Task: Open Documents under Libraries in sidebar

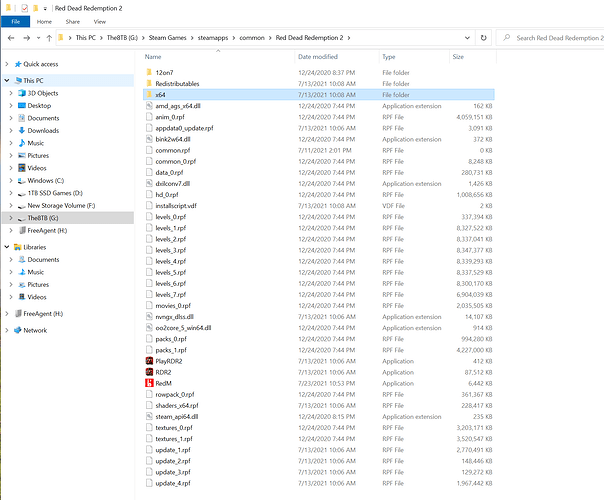Action: click(43, 260)
